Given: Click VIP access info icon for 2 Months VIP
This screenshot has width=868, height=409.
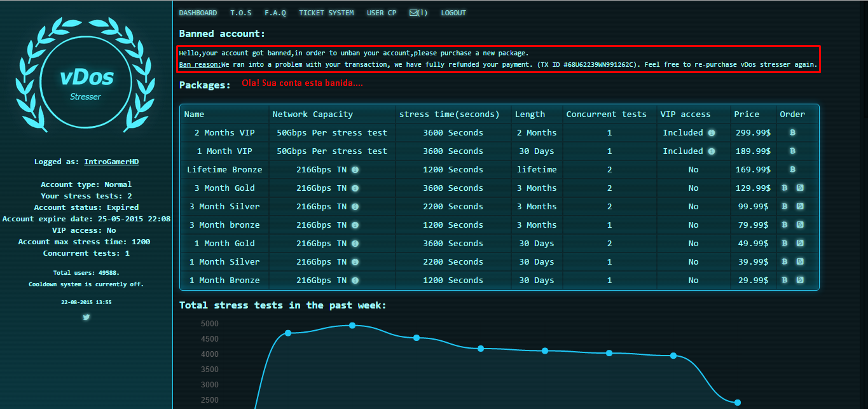Looking at the screenshot, I should pos(712,133).
